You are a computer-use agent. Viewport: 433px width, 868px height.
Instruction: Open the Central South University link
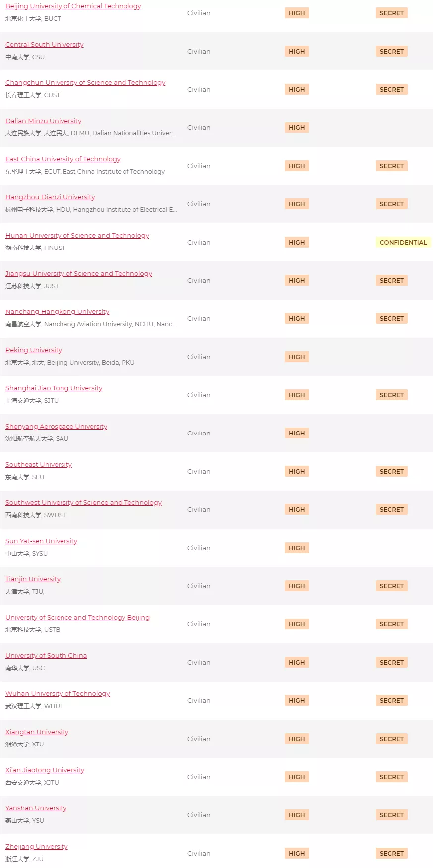(x=45, y=45)
